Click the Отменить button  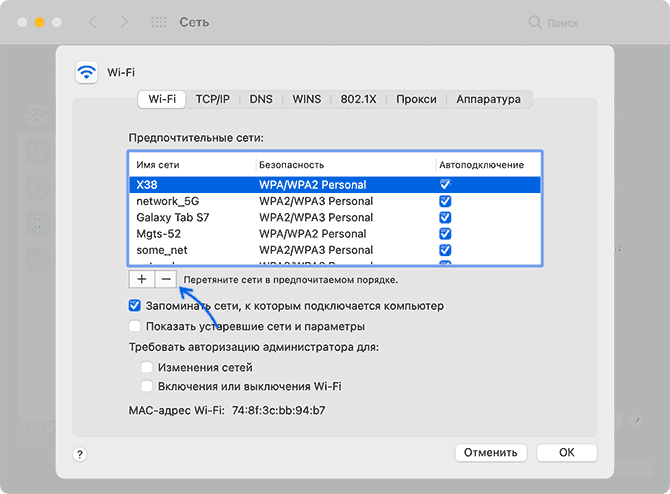click(491, 453)
